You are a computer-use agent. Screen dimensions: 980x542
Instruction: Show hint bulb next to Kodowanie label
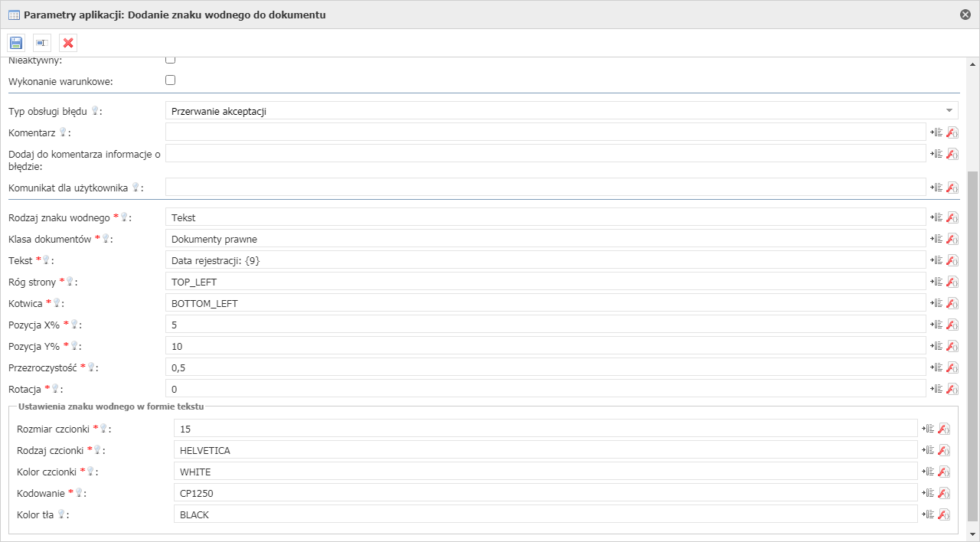point(78,493)
